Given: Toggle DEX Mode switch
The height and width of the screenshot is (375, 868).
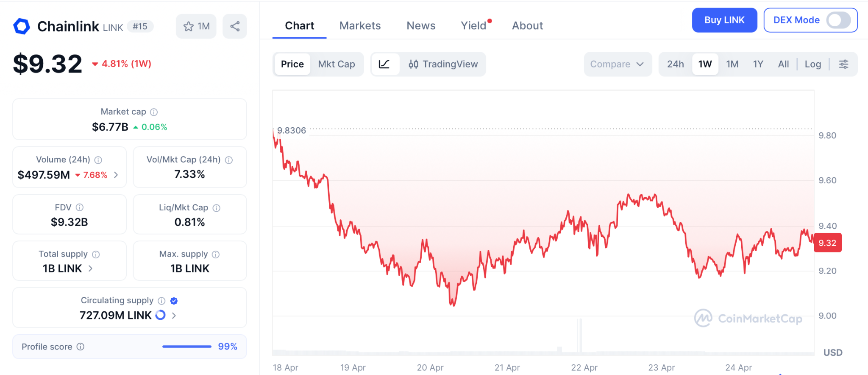Looking at the screenshot, I should pyautogui.click(x=838, y=20).
